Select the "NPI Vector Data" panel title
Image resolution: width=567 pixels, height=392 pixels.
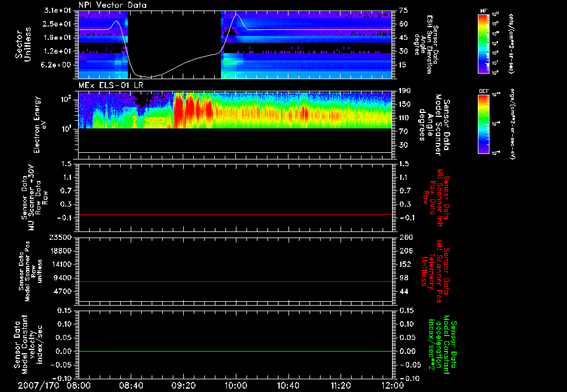(112, 5)
